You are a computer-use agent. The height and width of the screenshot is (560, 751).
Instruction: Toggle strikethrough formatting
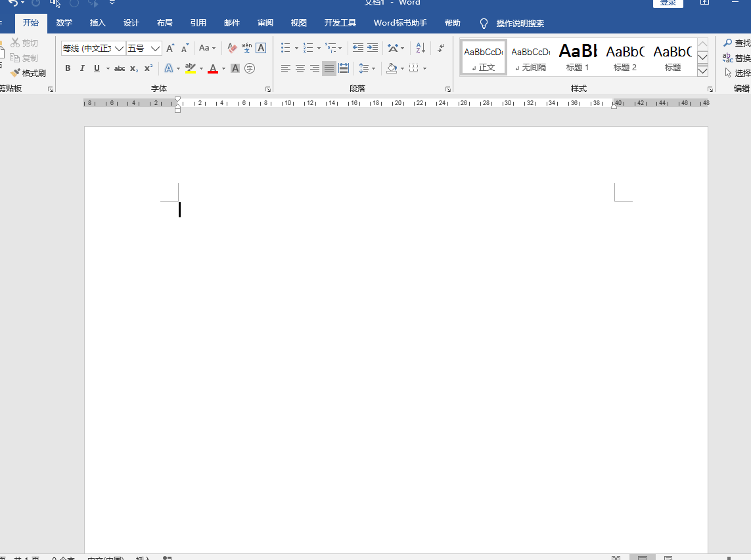coord(120,68)
